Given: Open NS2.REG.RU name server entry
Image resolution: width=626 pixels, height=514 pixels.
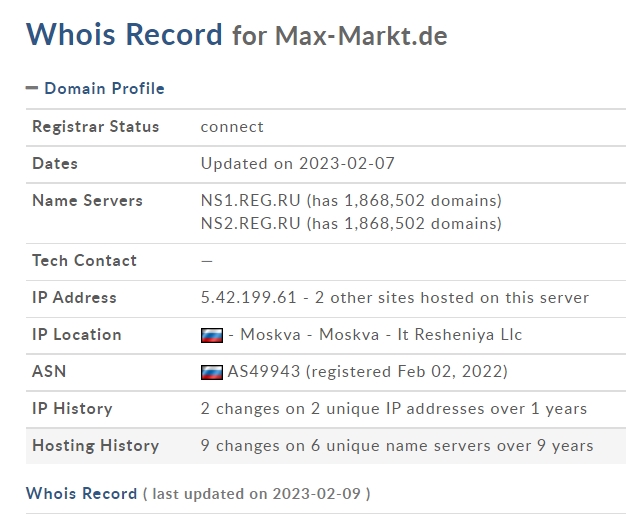Looking at the screenshot, I should tap(250, 224).
